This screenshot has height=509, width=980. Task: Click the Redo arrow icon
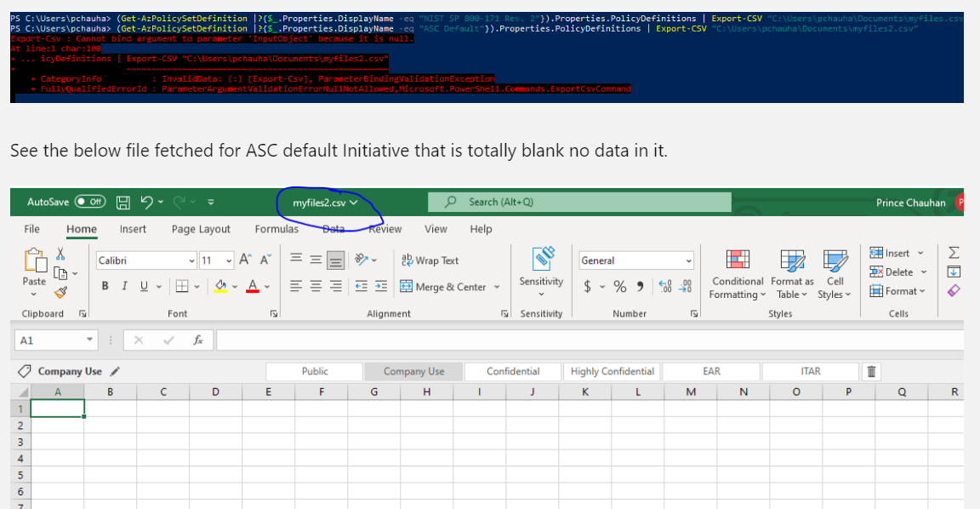pyautogui.click(x=179, y=202)
